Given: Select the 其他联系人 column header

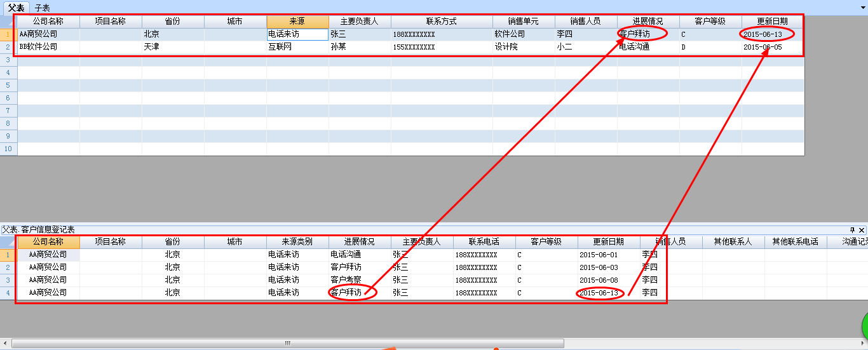Looking at the screenshot, I should (x=733, y=242).
